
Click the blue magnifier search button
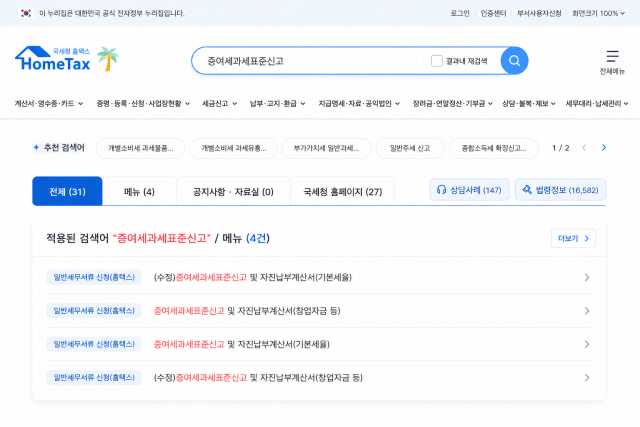[x=514, y=61]
